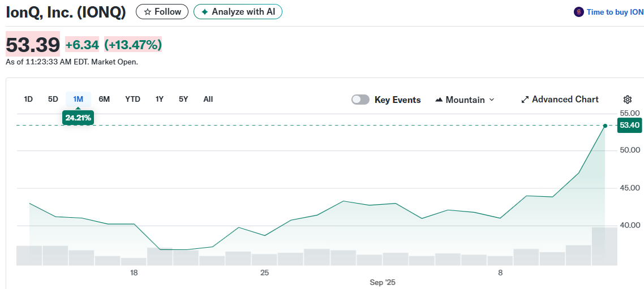Switch to the 6M range tab
The height and width of the screenshot is (289, 644).
104,99
